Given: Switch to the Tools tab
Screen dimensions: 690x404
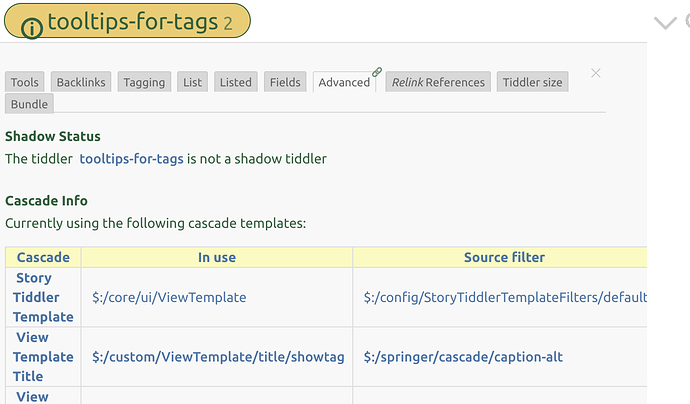Looking at the screenshot, I should tap(25, 82).
